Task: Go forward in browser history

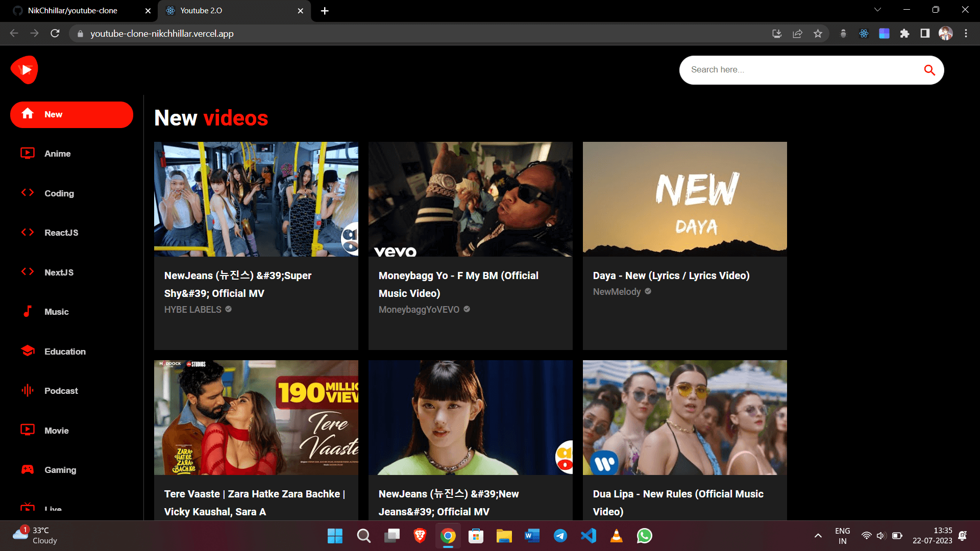Action: pos(34,34)
